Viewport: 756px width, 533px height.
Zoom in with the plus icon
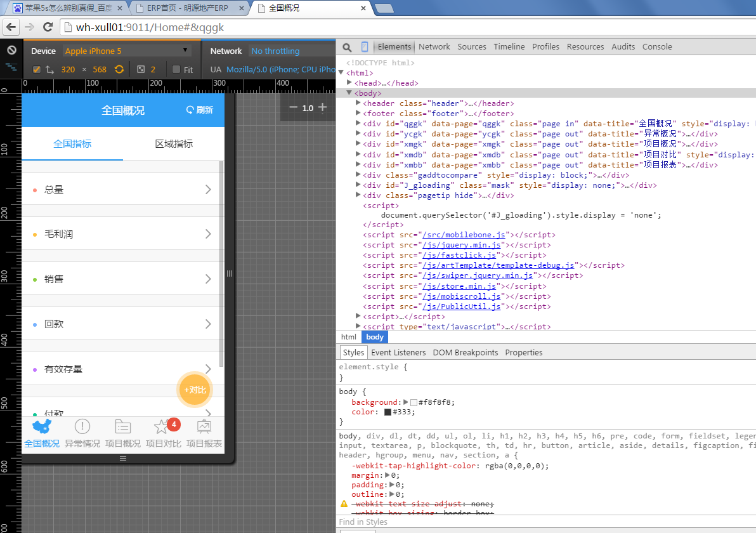pos(323,107)
